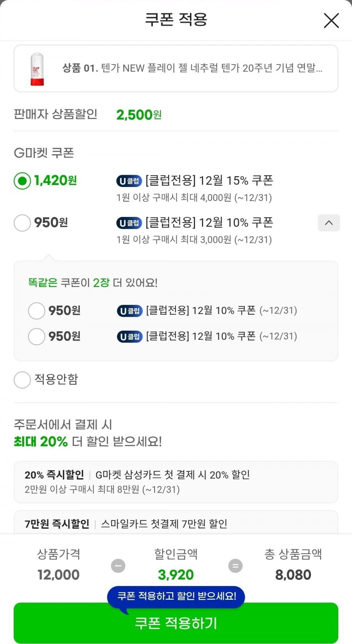The width and height of the screenshot is (352, 644).
Task: Select the 1,420원 15% coupon radio button
Action: click(x=22, y=181)
